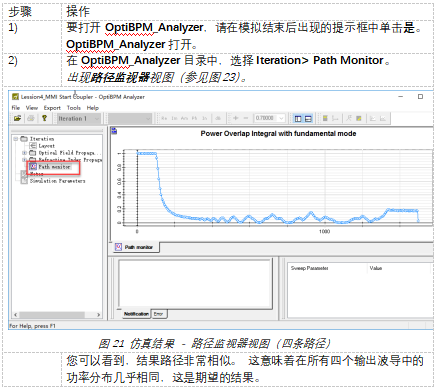Select the Im (imaginary part) toolbar button
The image size is (436, 389).
pyautogui.click(x=174, y=118)
